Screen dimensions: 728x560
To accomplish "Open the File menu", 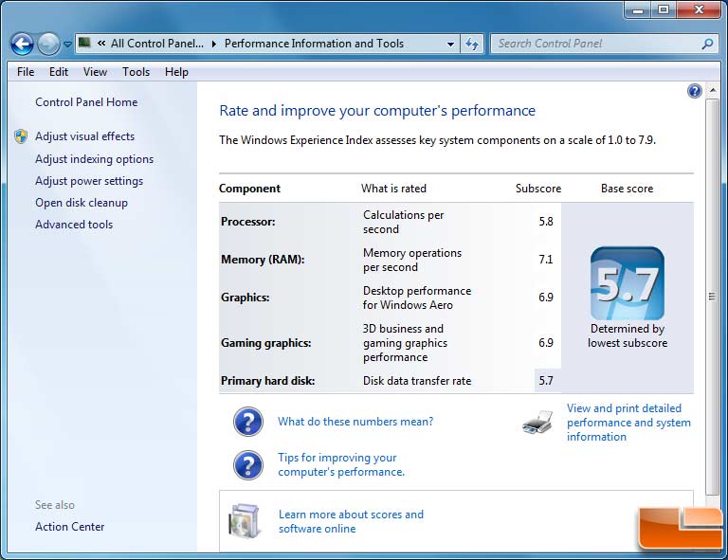I will click(26, 72).
